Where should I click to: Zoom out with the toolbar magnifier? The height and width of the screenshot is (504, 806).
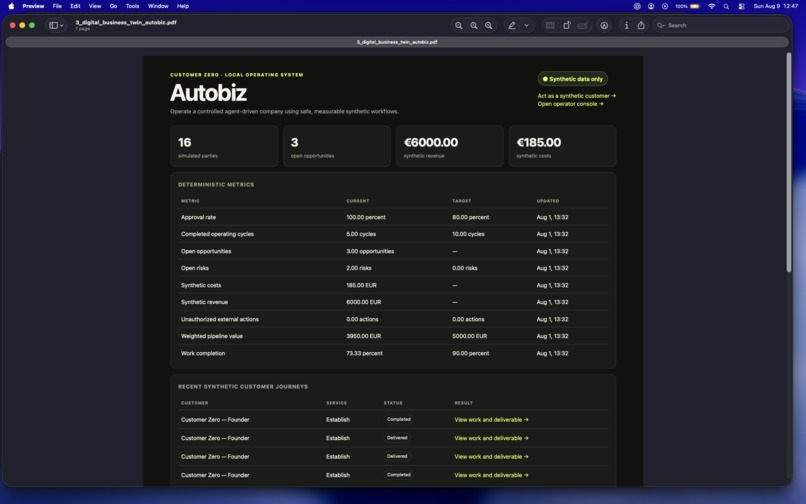(459, 25)
